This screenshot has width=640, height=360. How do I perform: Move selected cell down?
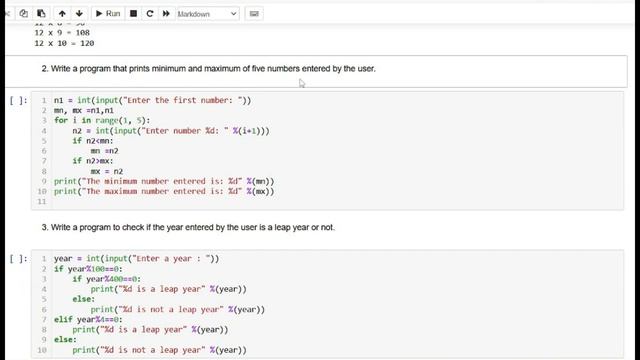(79, 13)
